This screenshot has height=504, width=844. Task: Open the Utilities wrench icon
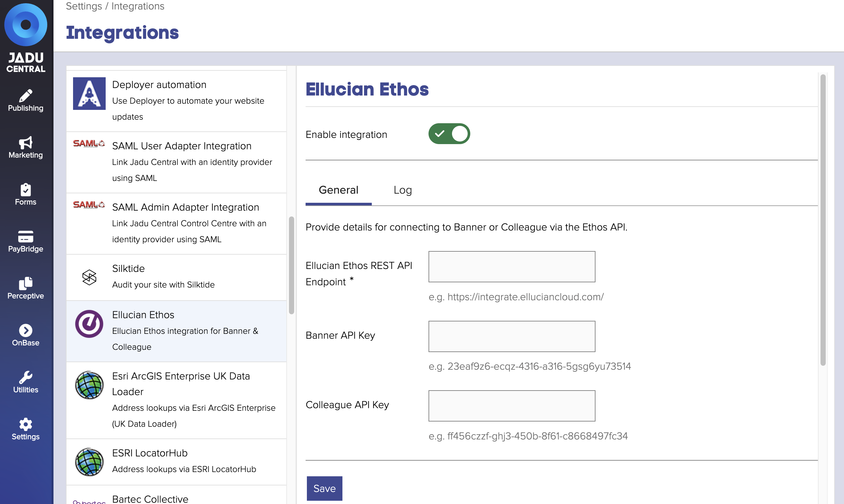coord(26,377)
